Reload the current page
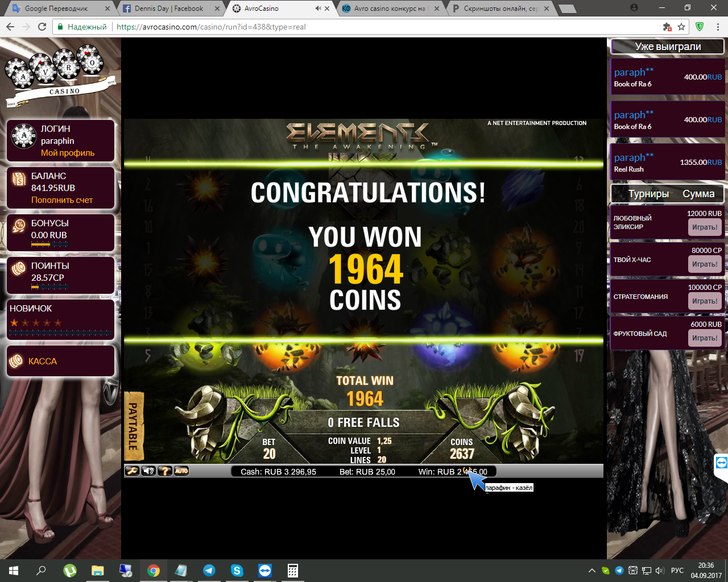The width and height of the screenshot is (728, 582). pos(42,27)
